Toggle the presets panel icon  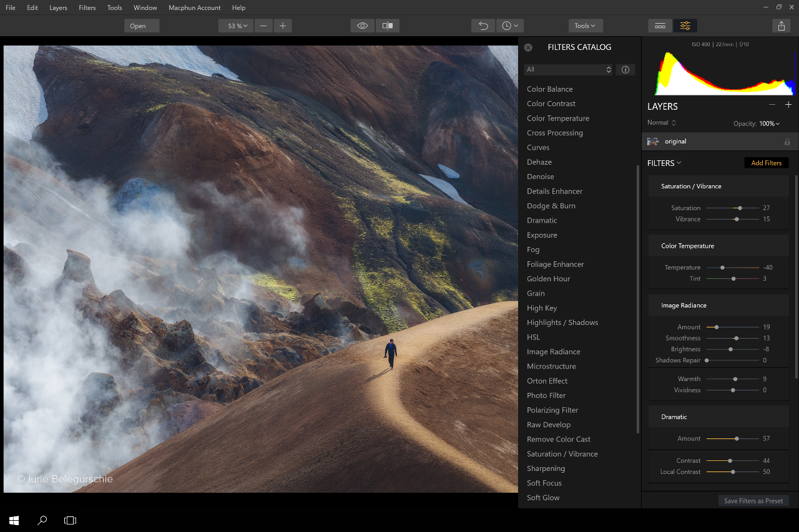660,26
